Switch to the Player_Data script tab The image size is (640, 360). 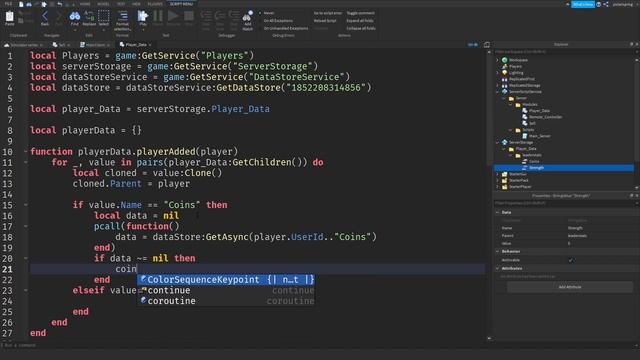click(136, 44)
